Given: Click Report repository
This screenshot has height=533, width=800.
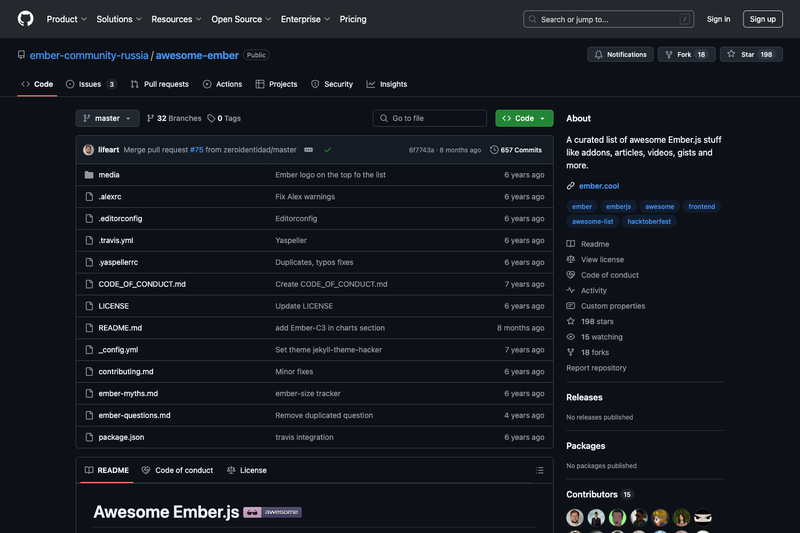Looking at the screenshot, I should coord(596,368).
